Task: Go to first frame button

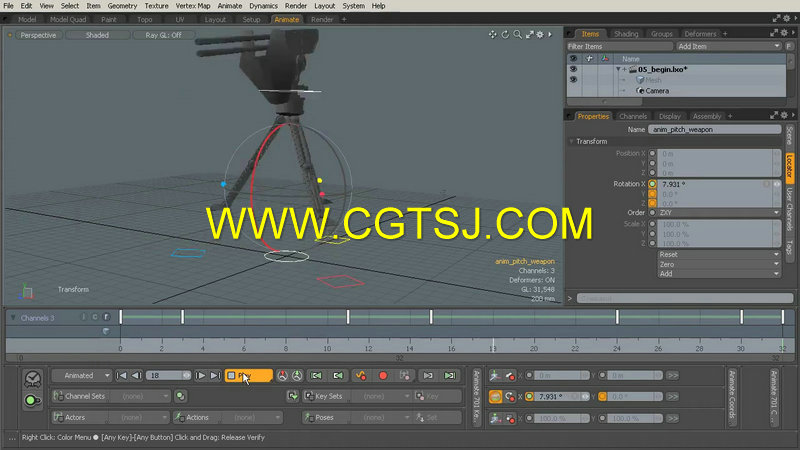Action: point(121,376)
